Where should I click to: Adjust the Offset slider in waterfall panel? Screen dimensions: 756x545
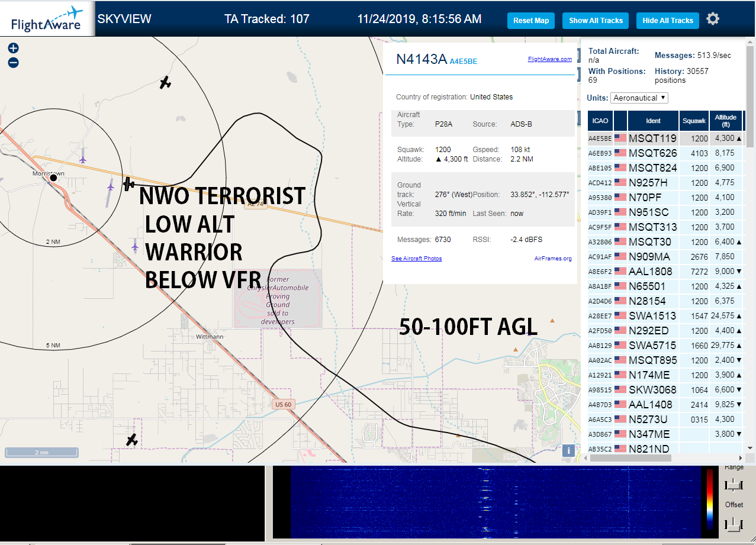(x=734, y=524)
